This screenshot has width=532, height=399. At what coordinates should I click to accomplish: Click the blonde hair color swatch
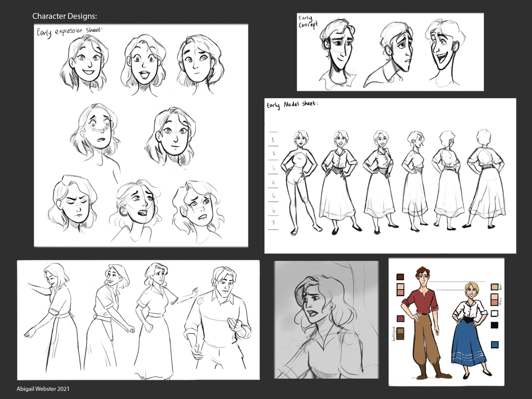[494, 287]
